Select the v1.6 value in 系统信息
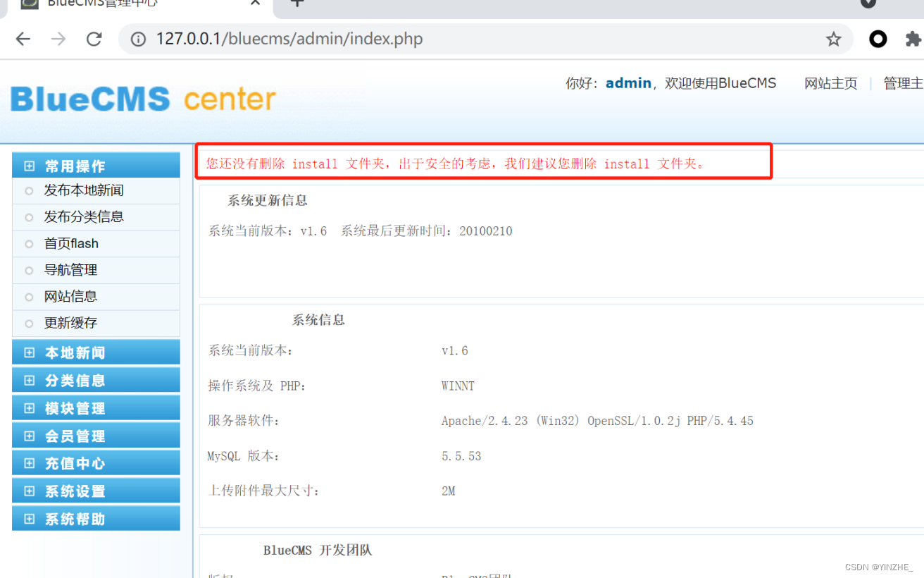 455,351
